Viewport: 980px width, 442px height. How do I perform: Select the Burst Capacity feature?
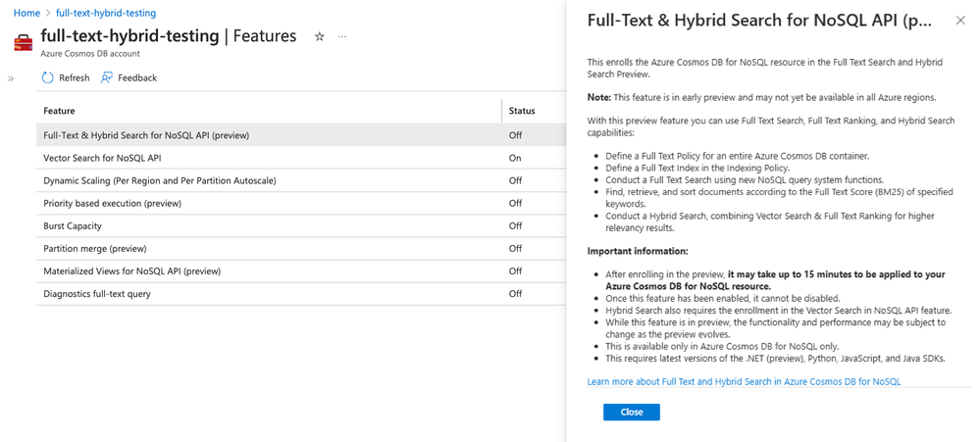point(73,225)
